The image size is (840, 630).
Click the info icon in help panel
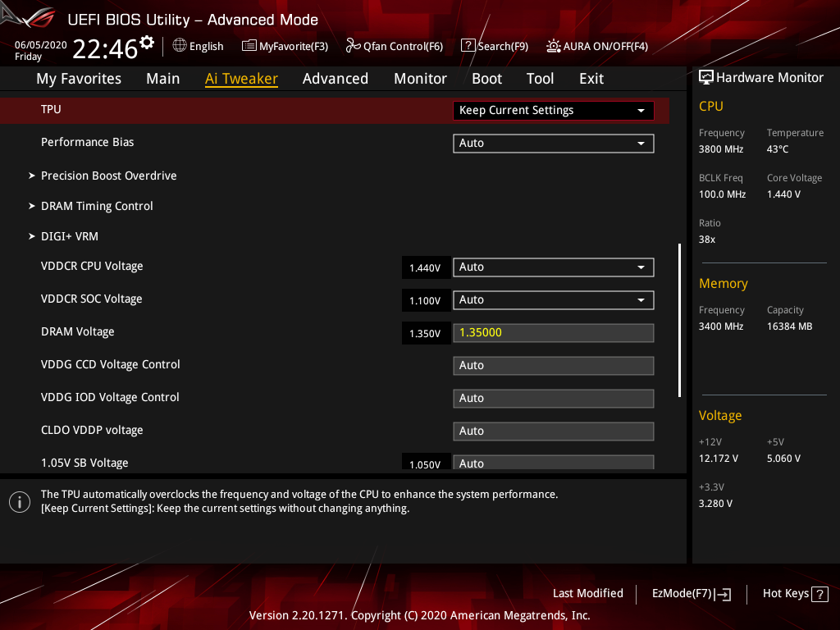click(20, 502)
